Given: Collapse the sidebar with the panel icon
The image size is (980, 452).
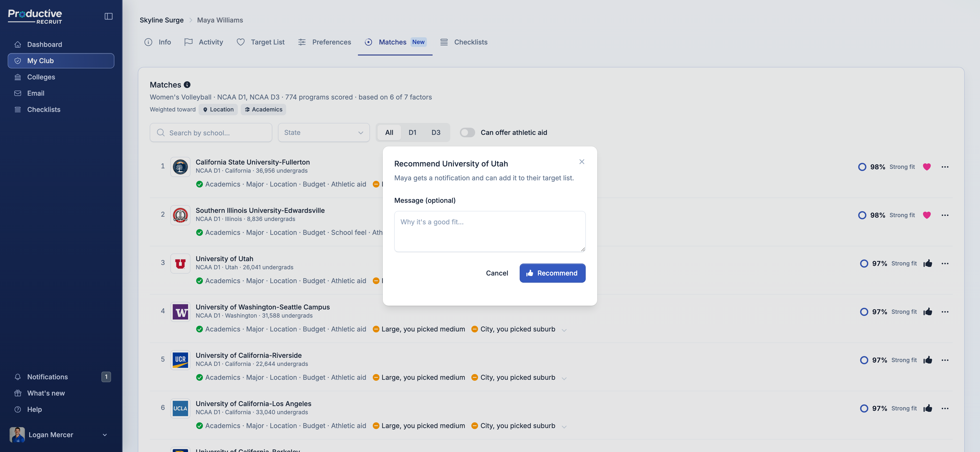Looking at the screenshot, I should [x=108, y=16].
